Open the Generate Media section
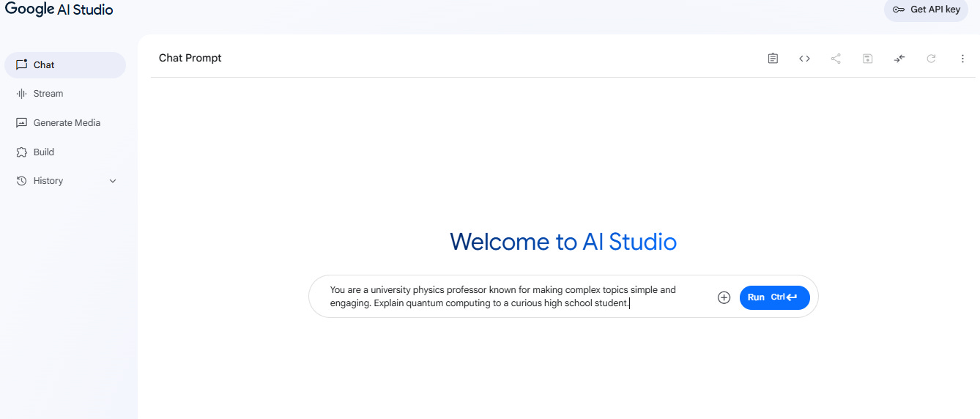This screenshot has height=419, width=980. [65, 123]
